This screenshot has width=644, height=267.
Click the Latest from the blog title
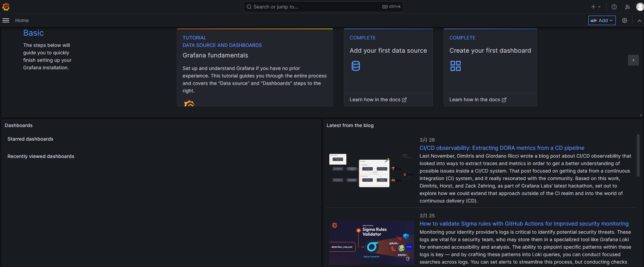[350, 125]
